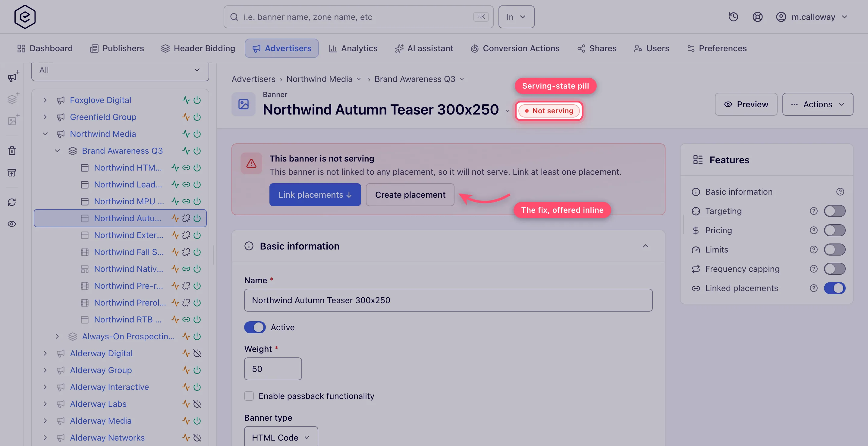Screen dimensions: 868x446
Task: Open the Banner type HTML Code dropdown
Action: (x=281, y=437)
